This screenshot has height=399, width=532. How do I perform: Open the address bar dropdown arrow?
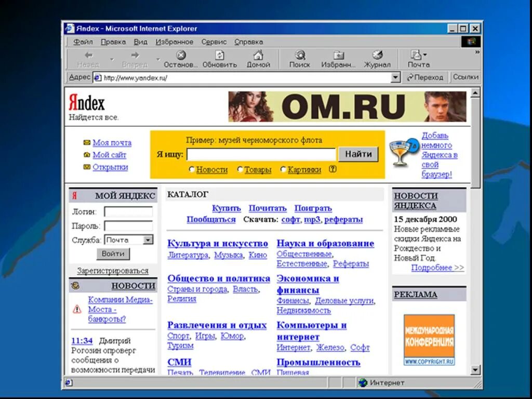click(x=395, y=78)
